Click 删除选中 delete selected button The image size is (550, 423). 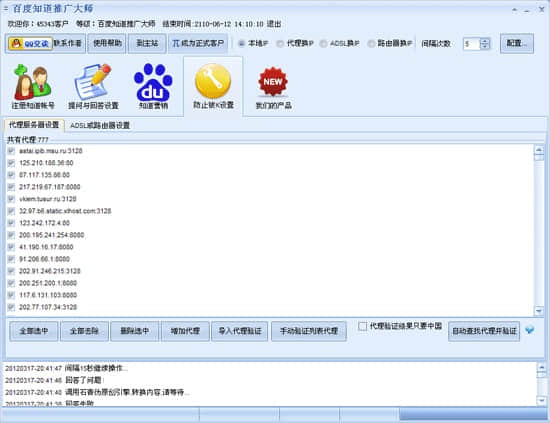[135, 331]
